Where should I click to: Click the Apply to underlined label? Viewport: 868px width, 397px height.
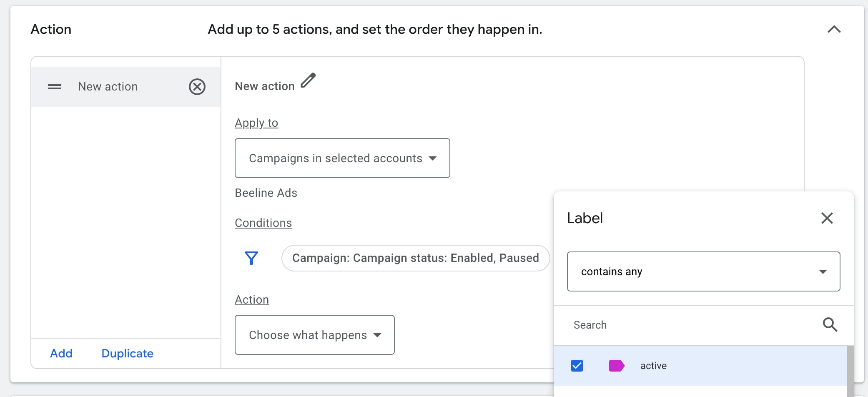pos(256,123)
